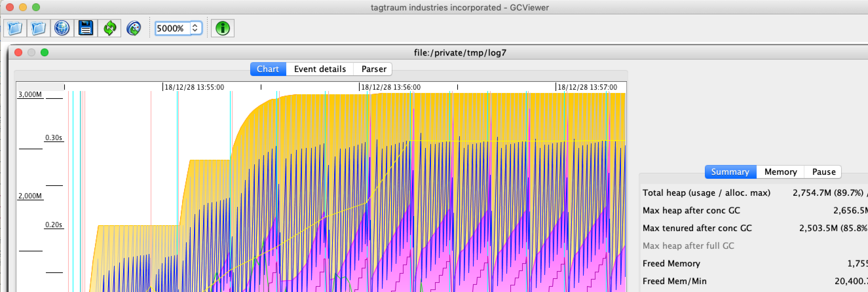Click into the 5000% zoom field
Viewport: 868px width, 292px height.
[173, 28]
